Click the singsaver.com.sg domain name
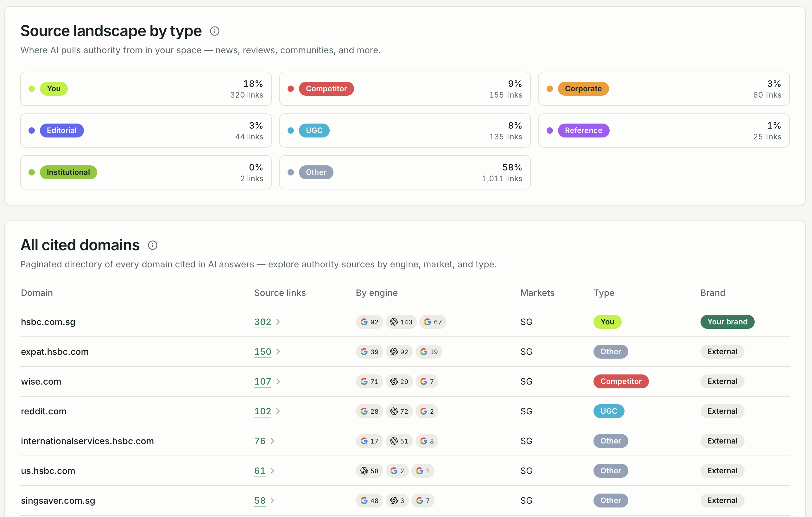This screenshot has width=812, height=517. 58,501
